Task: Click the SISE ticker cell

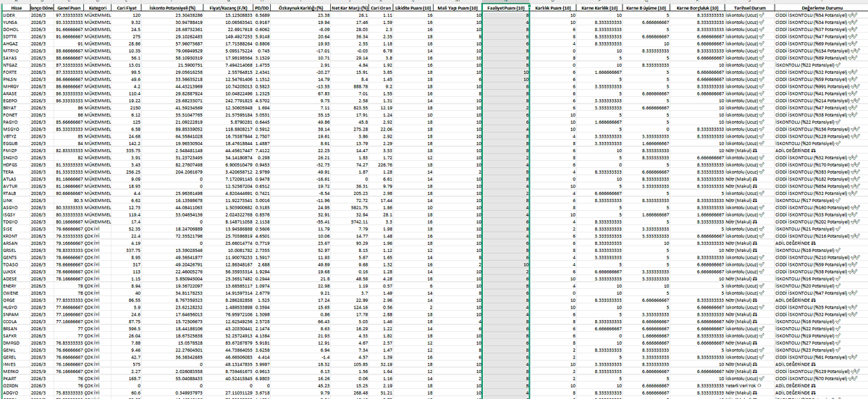Action: pos(15,228)
